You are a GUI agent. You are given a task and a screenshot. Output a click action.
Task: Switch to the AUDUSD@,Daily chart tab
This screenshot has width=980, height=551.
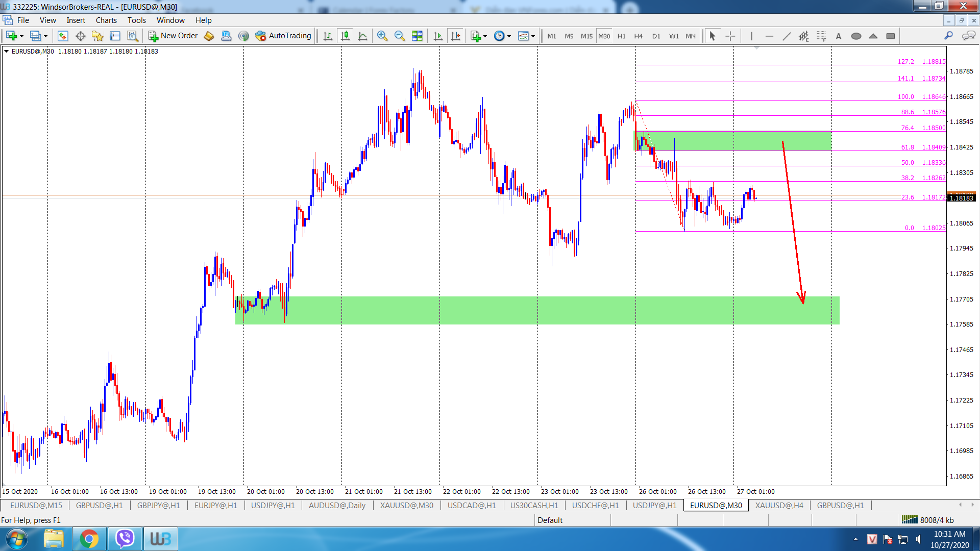[337, 505]
